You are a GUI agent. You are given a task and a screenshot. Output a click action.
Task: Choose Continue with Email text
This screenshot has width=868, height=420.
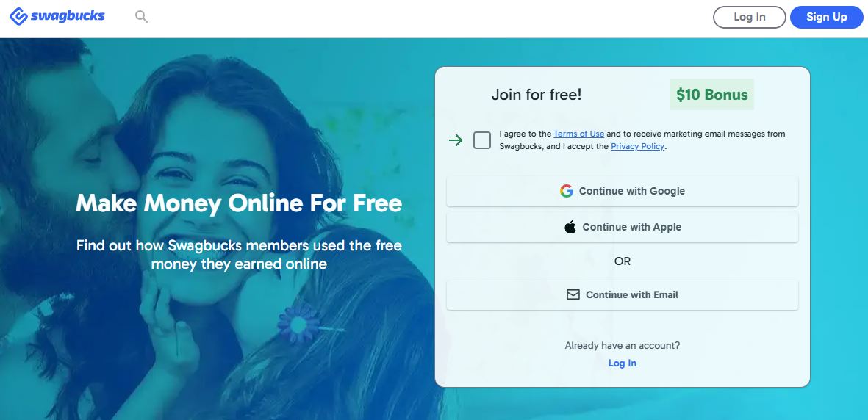click(x=631, y=294)
